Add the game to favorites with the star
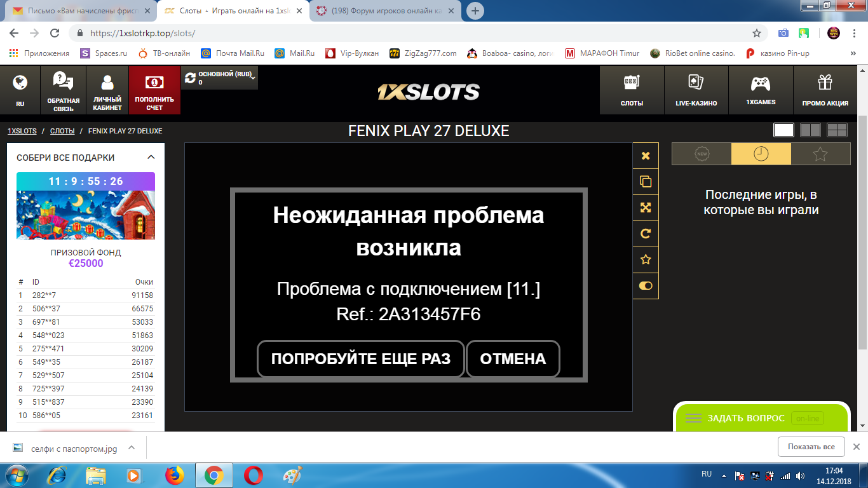 pos(645,259)
